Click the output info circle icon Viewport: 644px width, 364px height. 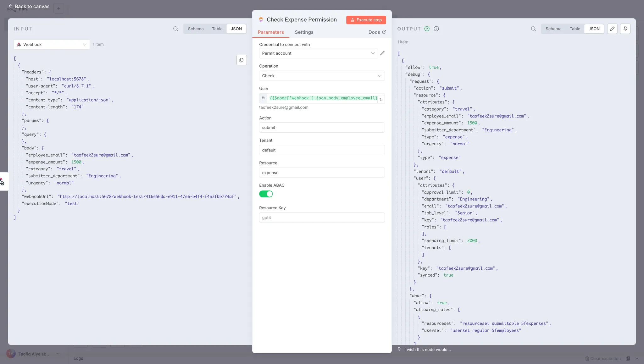pos(436,29)
